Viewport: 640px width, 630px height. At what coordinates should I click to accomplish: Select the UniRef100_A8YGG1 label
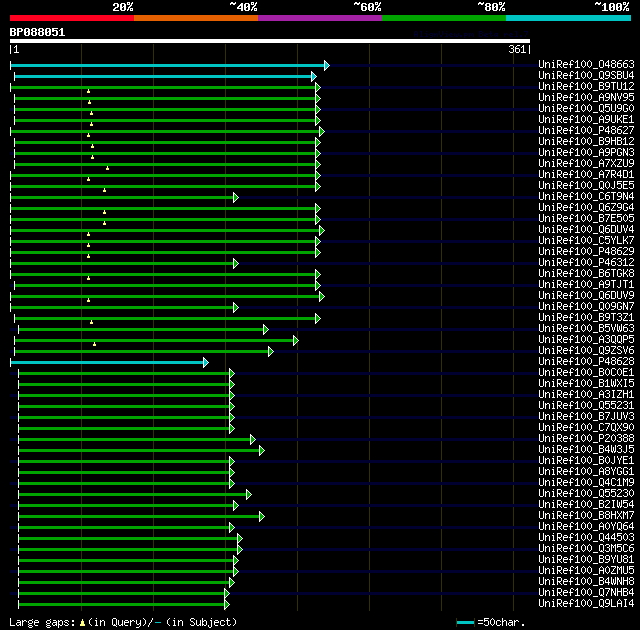pyautogui.click(x=586, y=472)
